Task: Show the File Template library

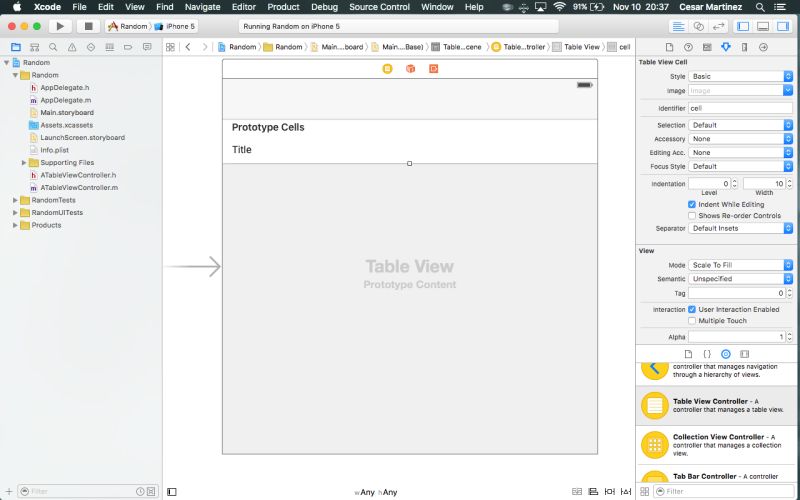Action: [x=688, y=354]
